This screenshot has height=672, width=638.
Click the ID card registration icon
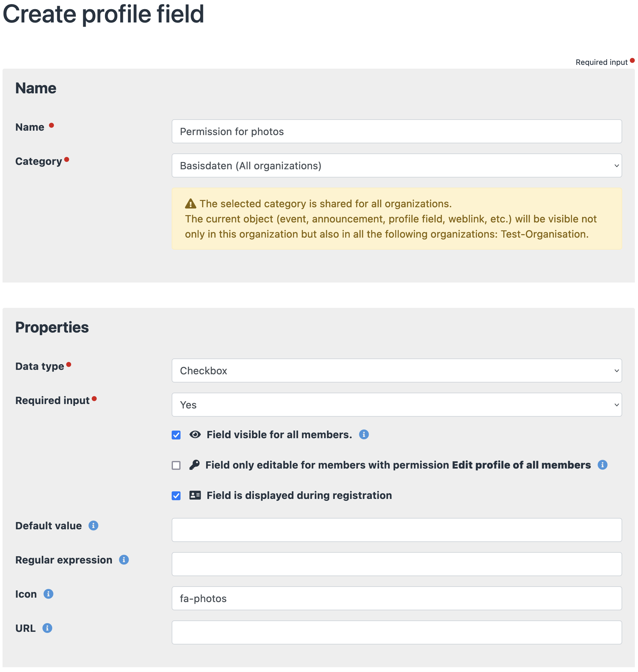coord(195,495)
